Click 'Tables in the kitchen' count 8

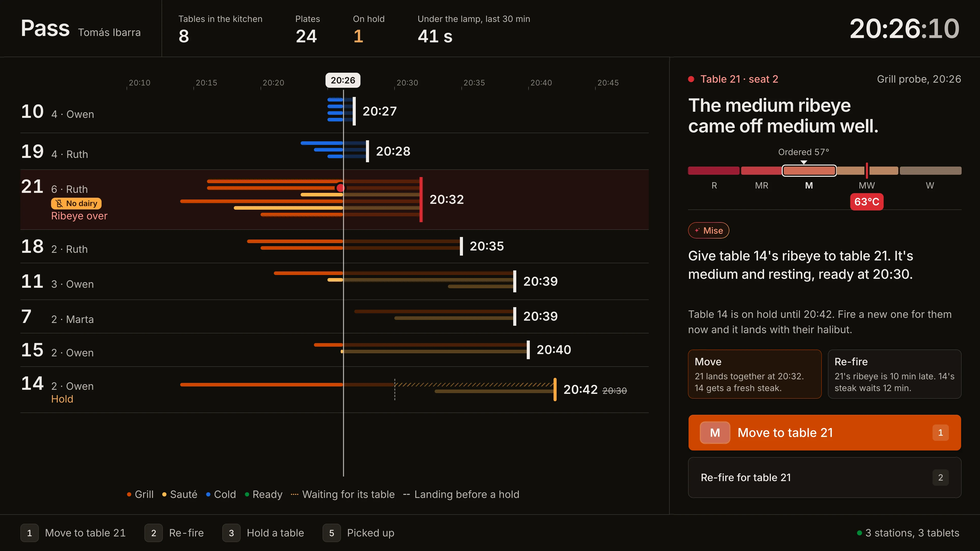[x=184, y=36]
